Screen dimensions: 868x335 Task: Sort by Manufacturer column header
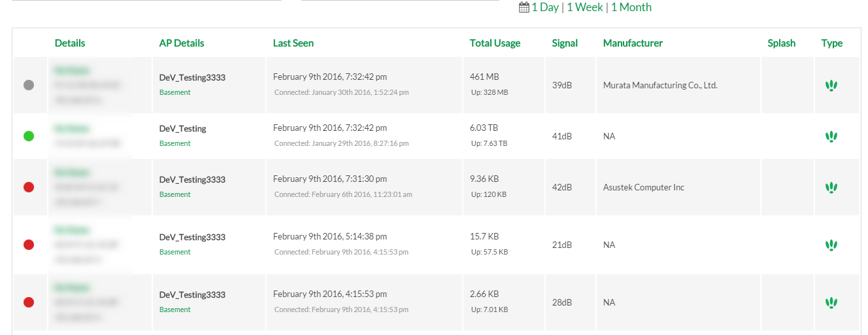pyautogui.click(x=633, y=43)
